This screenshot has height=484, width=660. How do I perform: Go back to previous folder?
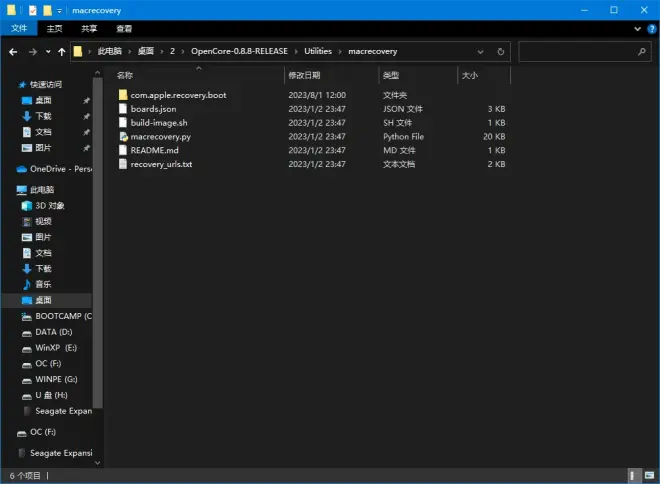[x=13, y=52]
